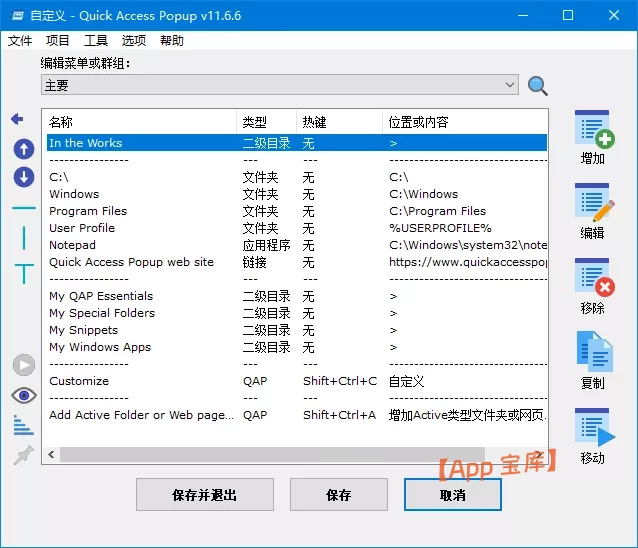Click the https://www.quickaccesspop location cell
The height and width of the screenshot is (548, 638).
(x=468, y=262)
